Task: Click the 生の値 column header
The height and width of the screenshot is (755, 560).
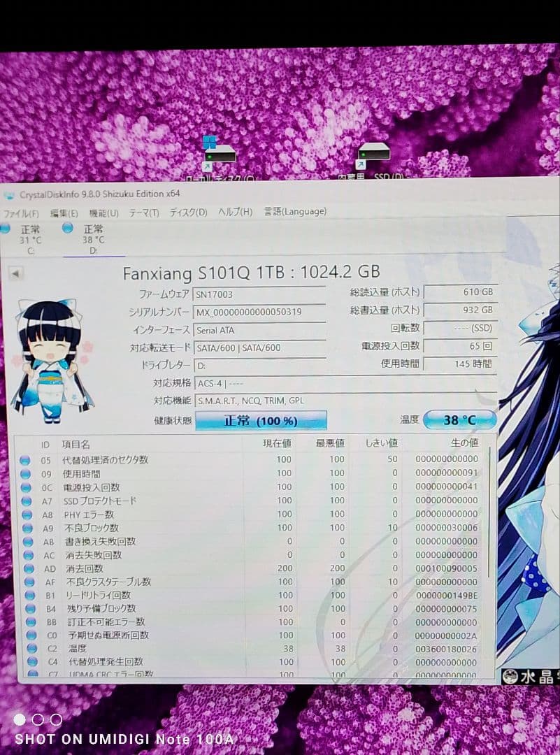Action: point(464,442)
